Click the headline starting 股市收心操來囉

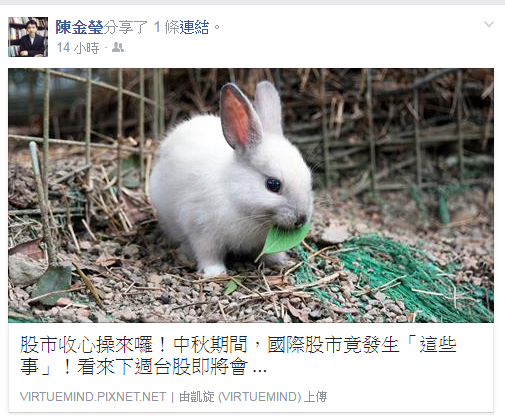pyautogui.click(x=238, y=355)
